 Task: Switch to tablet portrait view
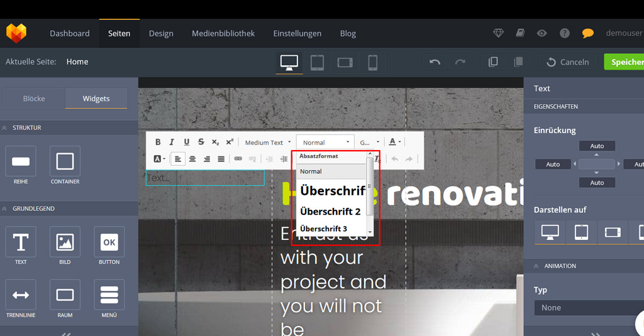317,62
